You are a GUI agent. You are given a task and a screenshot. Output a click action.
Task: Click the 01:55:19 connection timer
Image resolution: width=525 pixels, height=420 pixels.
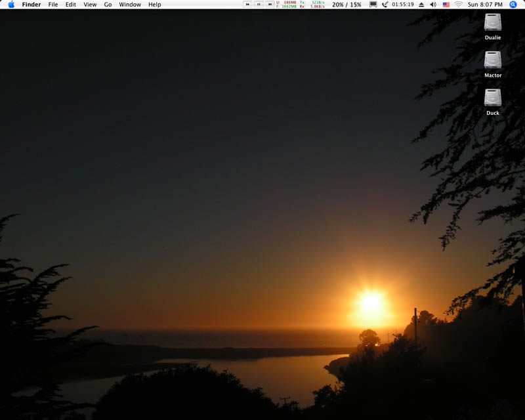point(403,5)
